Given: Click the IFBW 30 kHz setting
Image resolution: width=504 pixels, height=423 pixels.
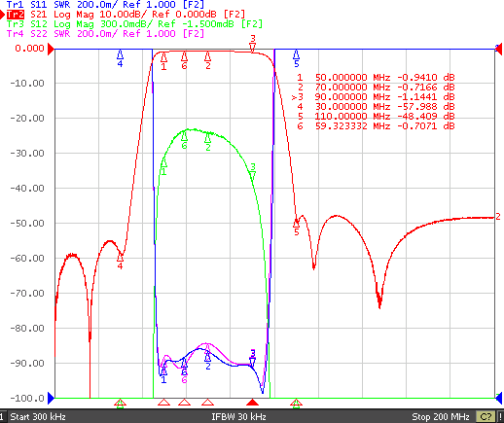Looking at the screenshot, I should (x=238, y=417).
